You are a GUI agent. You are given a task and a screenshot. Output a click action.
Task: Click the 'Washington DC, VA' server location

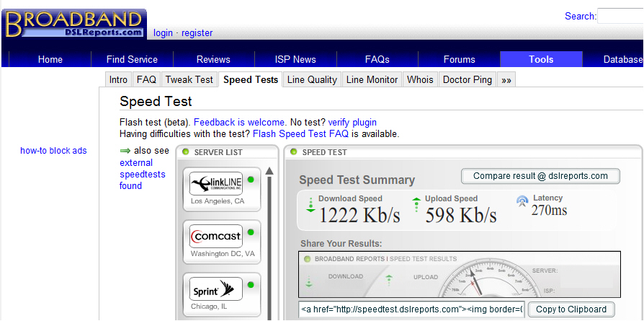click(223, 254)
